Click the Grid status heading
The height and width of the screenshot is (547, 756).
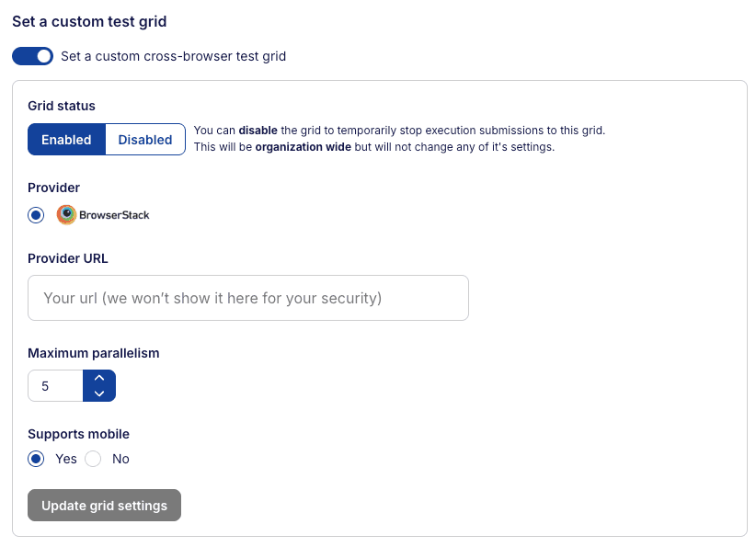[x=62, y=106]
